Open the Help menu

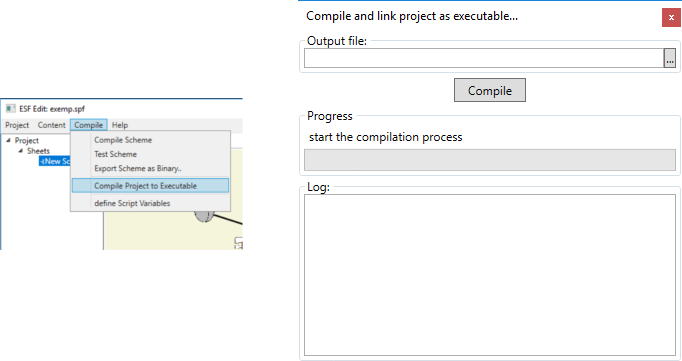click(120, 125)
